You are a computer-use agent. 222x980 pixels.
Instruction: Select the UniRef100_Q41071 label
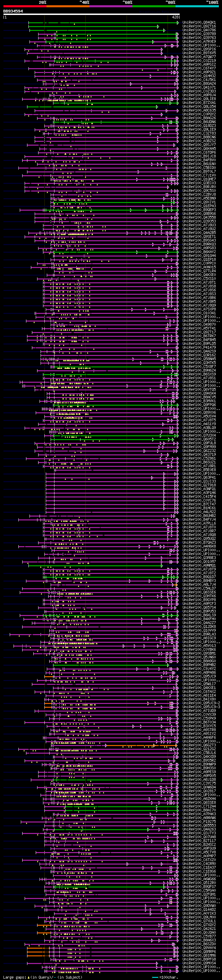click(199, 88)
